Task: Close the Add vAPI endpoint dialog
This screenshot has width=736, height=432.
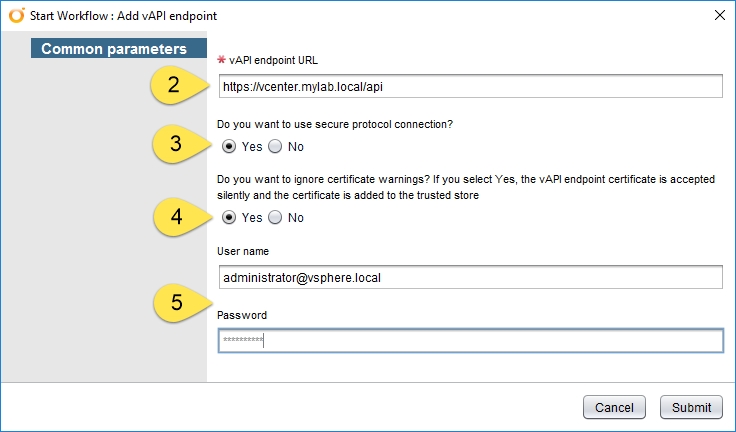Action: coord(720,15)
